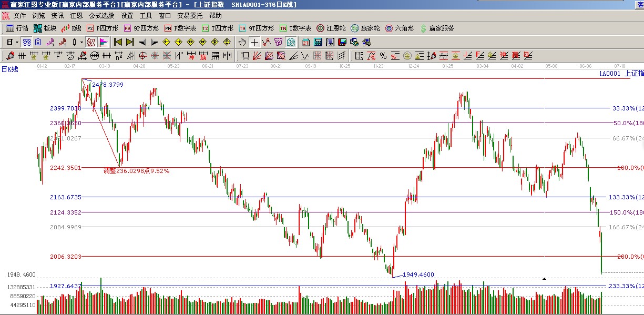This screenshot has width=644, height=315.
Task: Toggle the pink flag marker button
Action: coord(104,42)
